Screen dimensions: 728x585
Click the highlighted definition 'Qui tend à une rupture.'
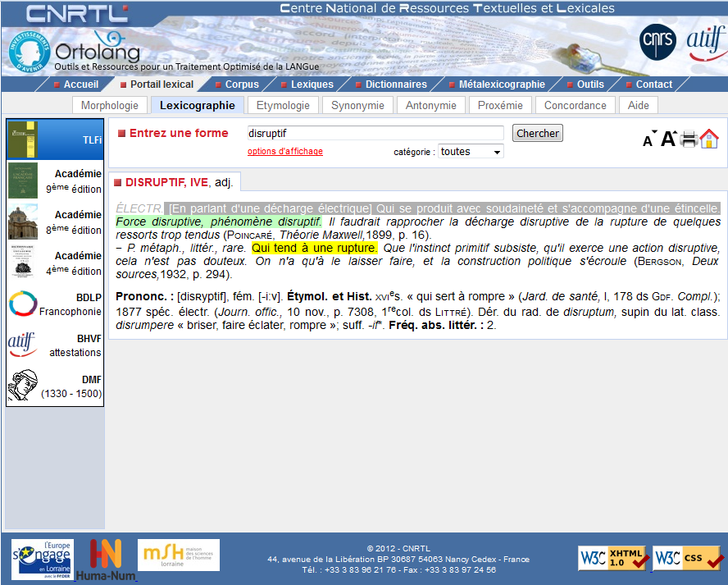click(315, 248)
